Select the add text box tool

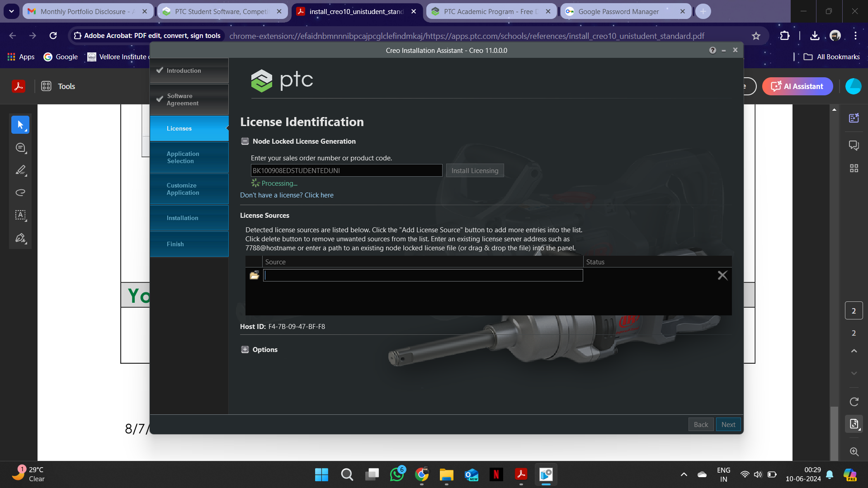point(20,215)
